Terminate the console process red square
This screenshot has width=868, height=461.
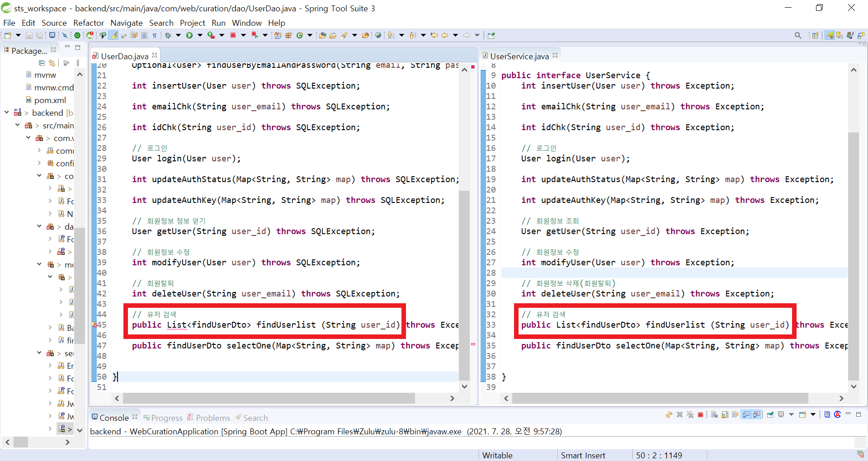[700, 414]
